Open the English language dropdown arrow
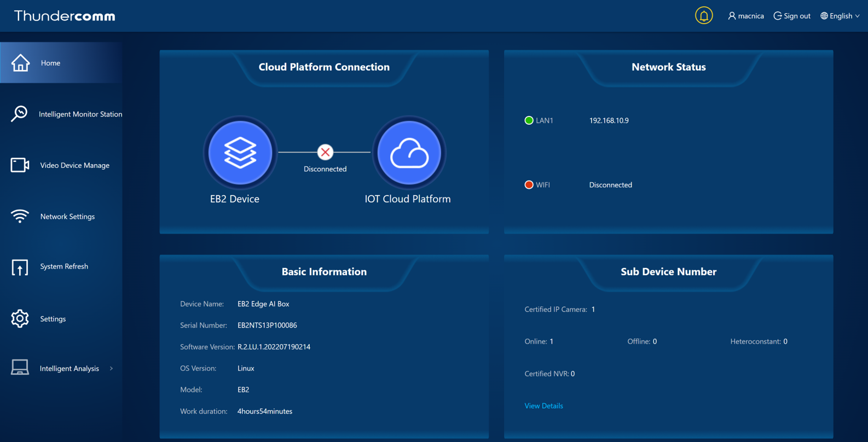The width and height of the screenshot is (868, 442). (x=857, y=16)
